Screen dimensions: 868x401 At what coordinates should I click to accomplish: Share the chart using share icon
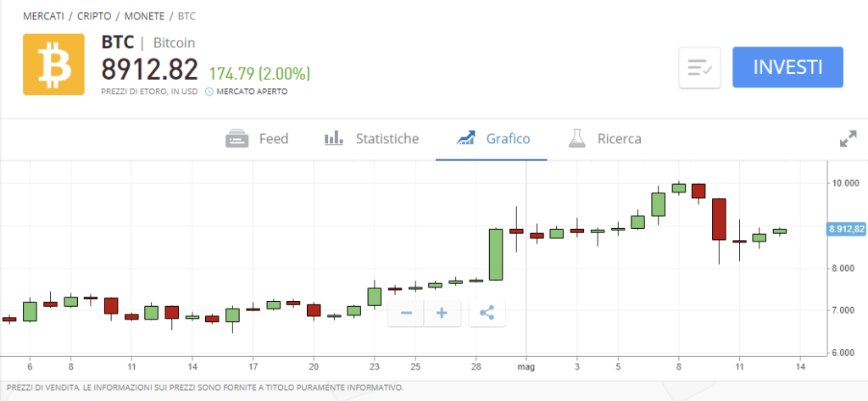tap(487, 314)
